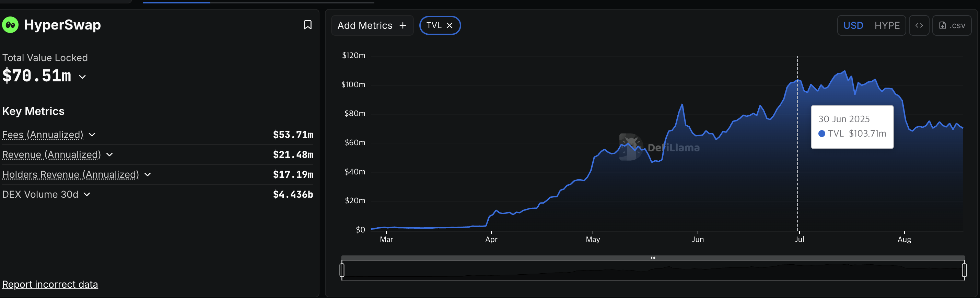Click the plus icon in Add Metrics
The height and width of the screenshot is (298, 980).
pyautogui.click(x=403, y=25)
